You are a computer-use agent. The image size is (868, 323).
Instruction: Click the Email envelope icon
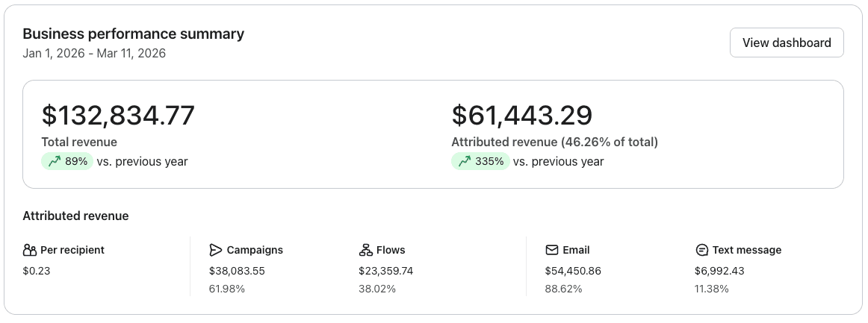point(551,250)
